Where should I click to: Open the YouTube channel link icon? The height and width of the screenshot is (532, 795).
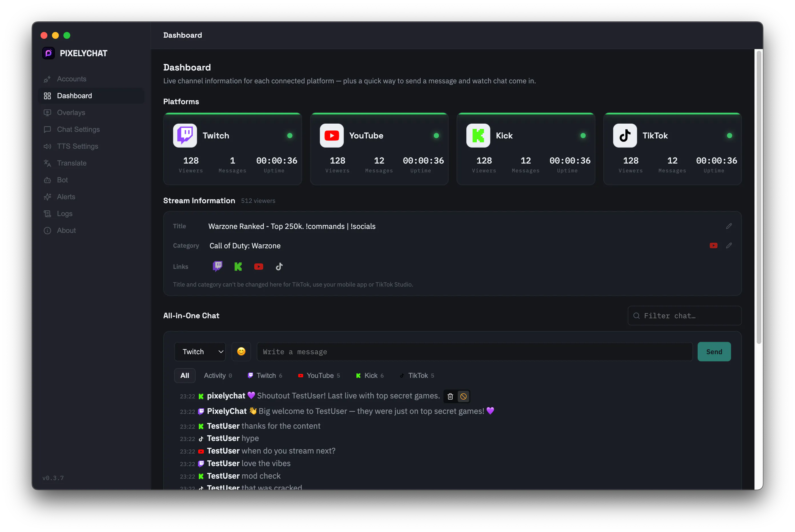pos(259,267)
